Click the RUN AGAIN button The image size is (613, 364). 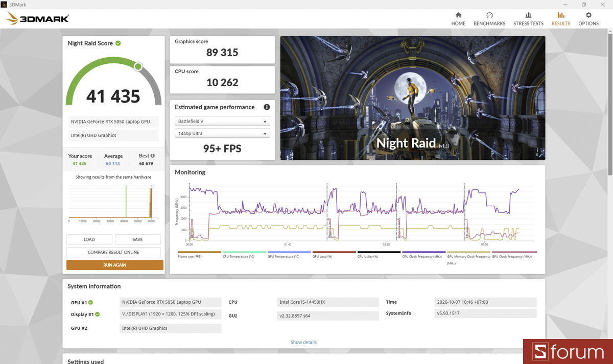(x=115, y=265)
